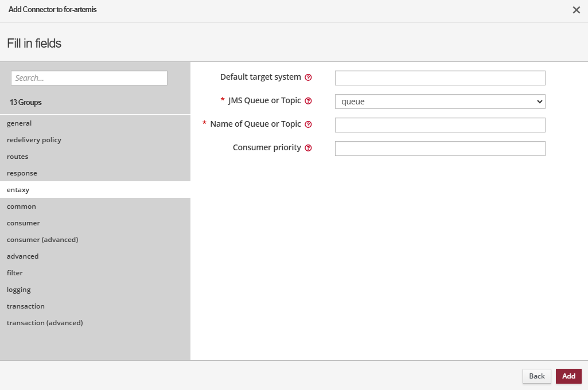
Task: Open the consumer (advanced) group
Action: pos(42,240)
